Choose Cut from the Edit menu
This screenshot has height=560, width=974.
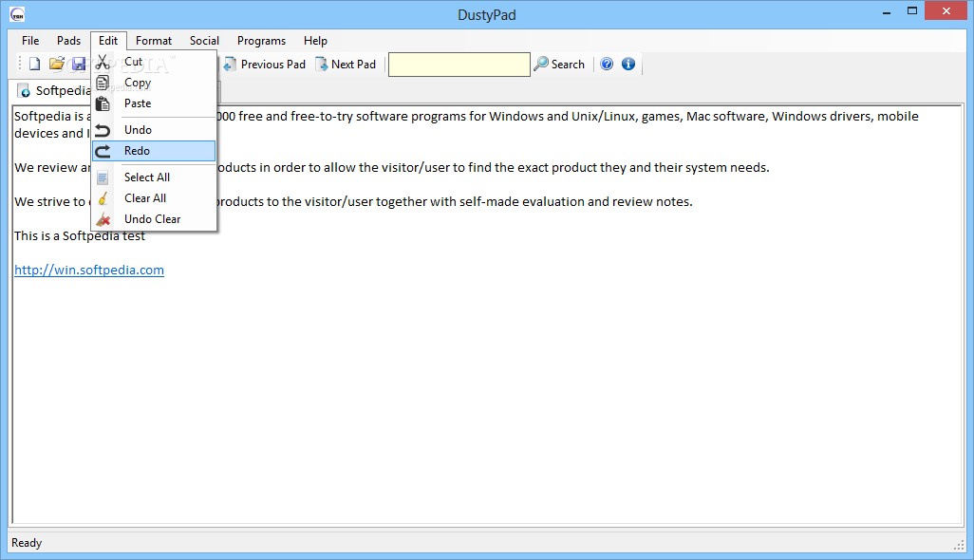point(154,62)
